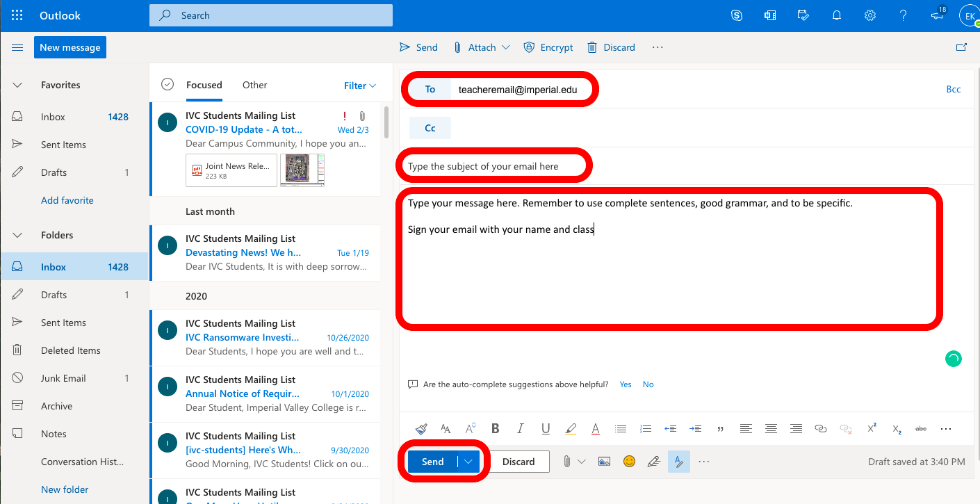
Task: Insert pictures inline icon
Action: coord(604,462)
